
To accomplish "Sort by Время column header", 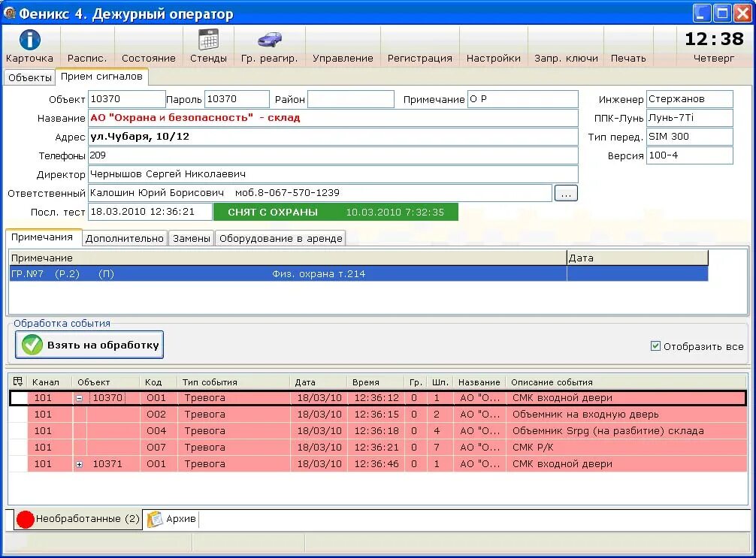I will [375, 382].
